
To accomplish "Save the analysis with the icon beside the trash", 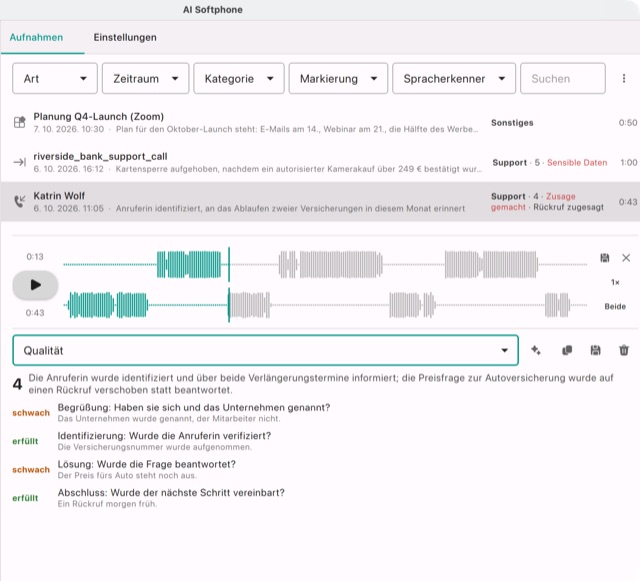I will (x=596, y=350).
